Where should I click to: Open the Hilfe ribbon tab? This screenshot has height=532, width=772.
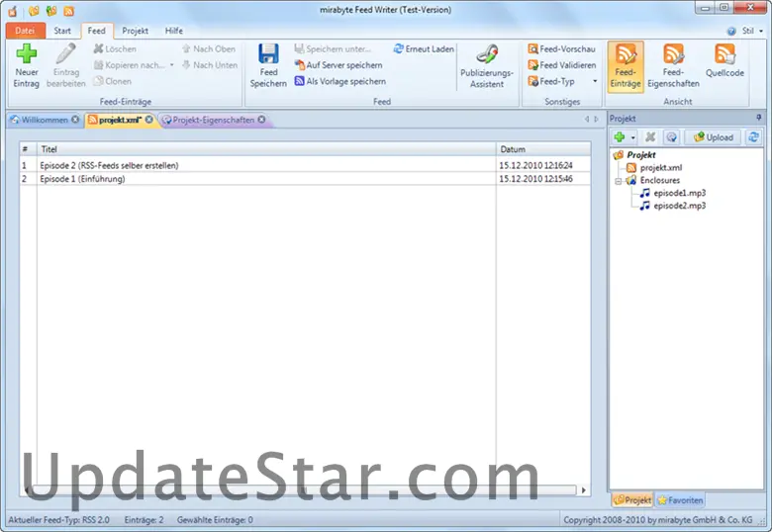point(174,31)
